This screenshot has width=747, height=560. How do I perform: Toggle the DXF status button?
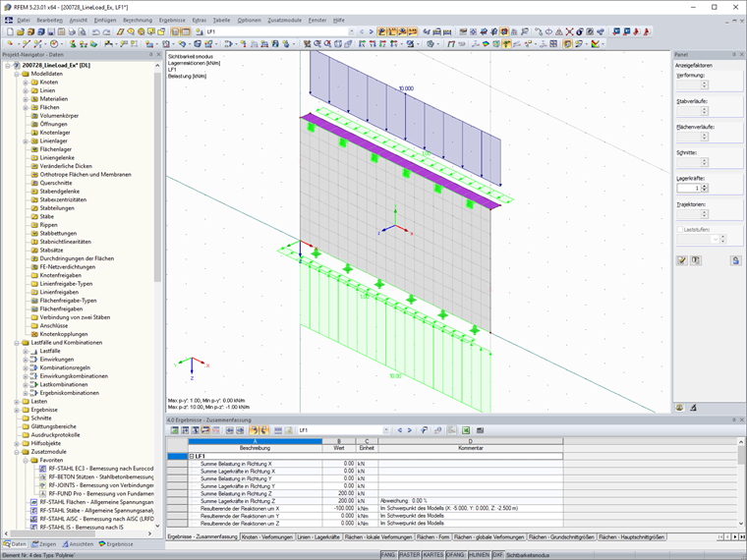(498, 555)
